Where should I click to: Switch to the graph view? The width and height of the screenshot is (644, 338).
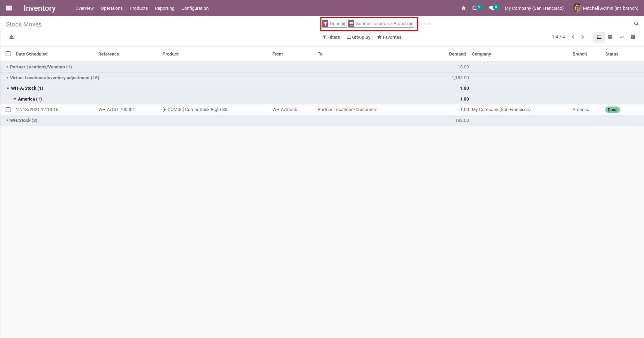621,37
